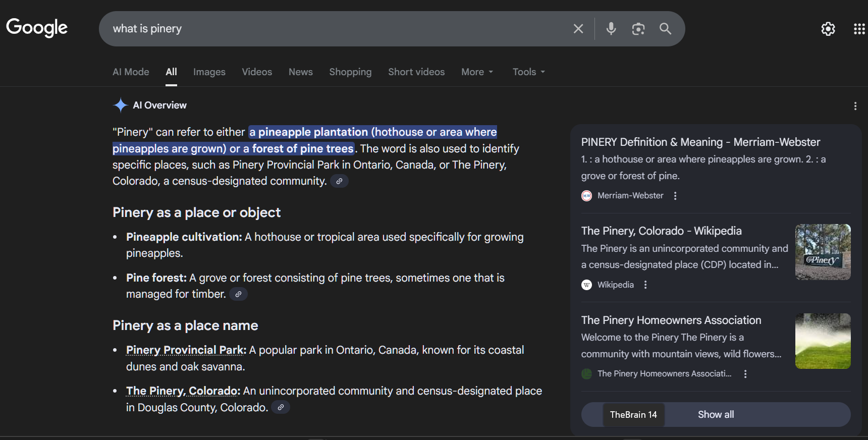Click the magnifying glass search icon
The height and width of the screenshot is (440, 868).
point(665,29)
